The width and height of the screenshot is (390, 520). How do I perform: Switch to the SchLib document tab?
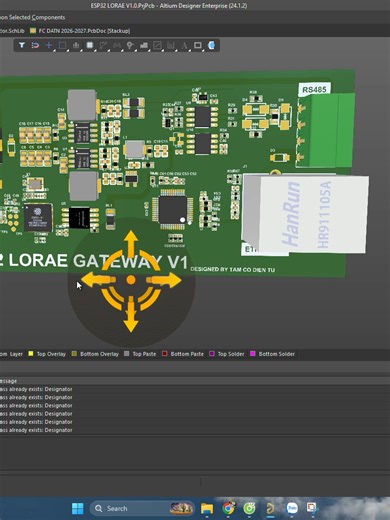[12, 31]
